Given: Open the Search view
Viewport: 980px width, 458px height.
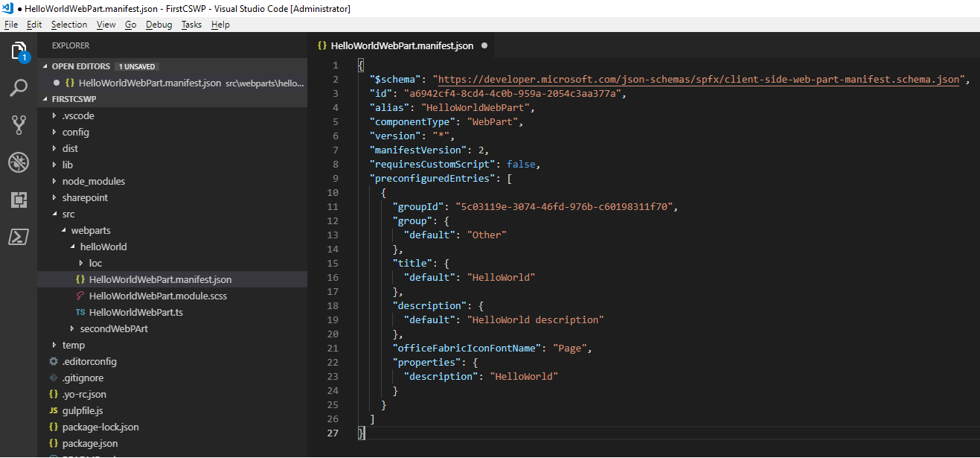Looking at the screenshot, I should pos(19,88).
